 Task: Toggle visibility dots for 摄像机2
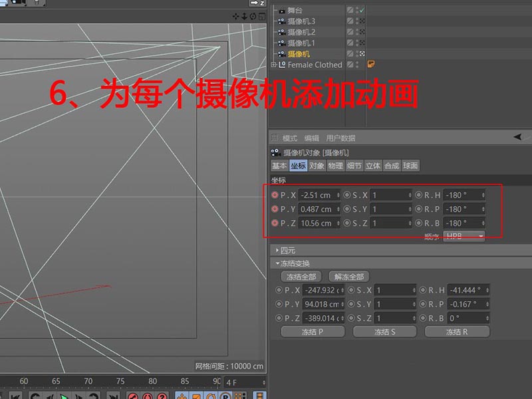357,32
